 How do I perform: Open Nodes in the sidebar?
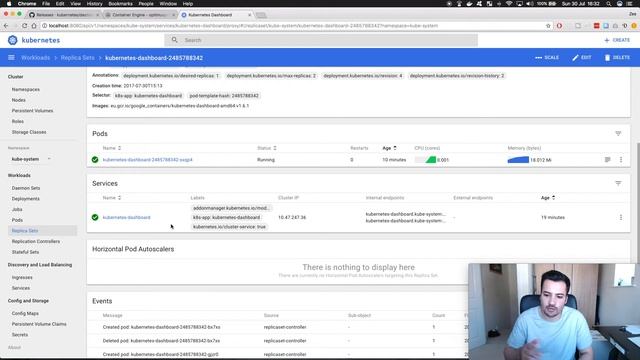click(x=19, y=100)
